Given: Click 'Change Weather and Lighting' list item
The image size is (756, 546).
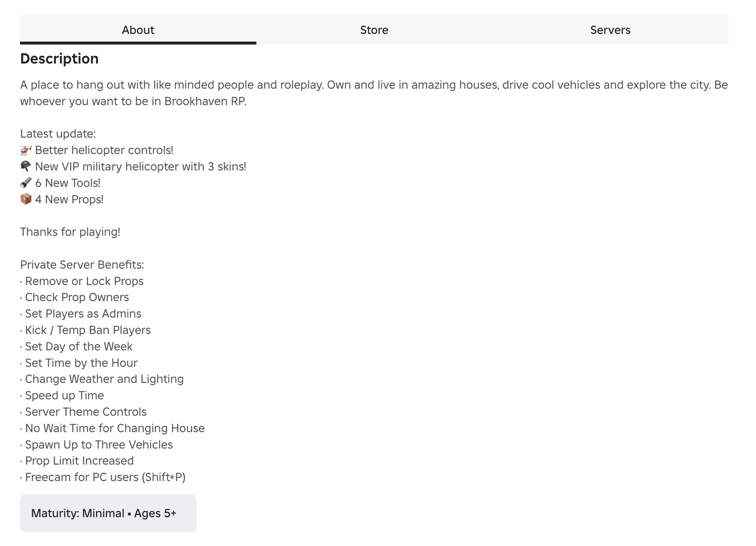Looking at the screenshot, I should click(104, 379).
